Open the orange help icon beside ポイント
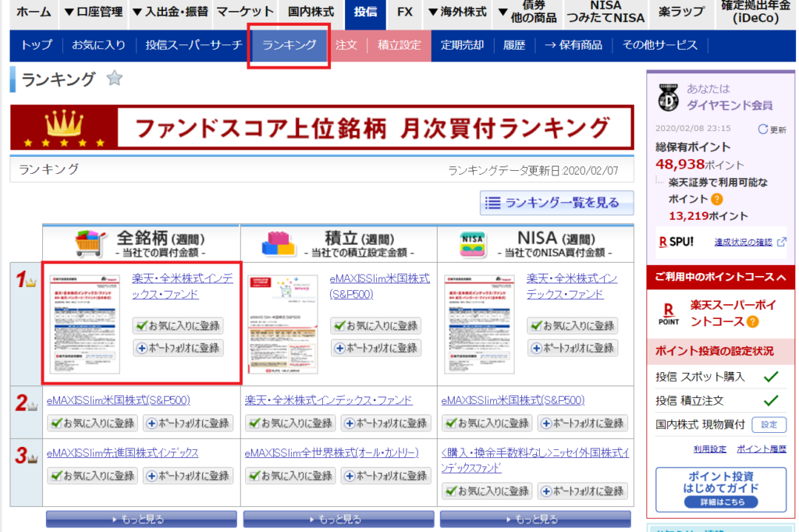Viewport: 799px width, 532px height. (716, 199)
